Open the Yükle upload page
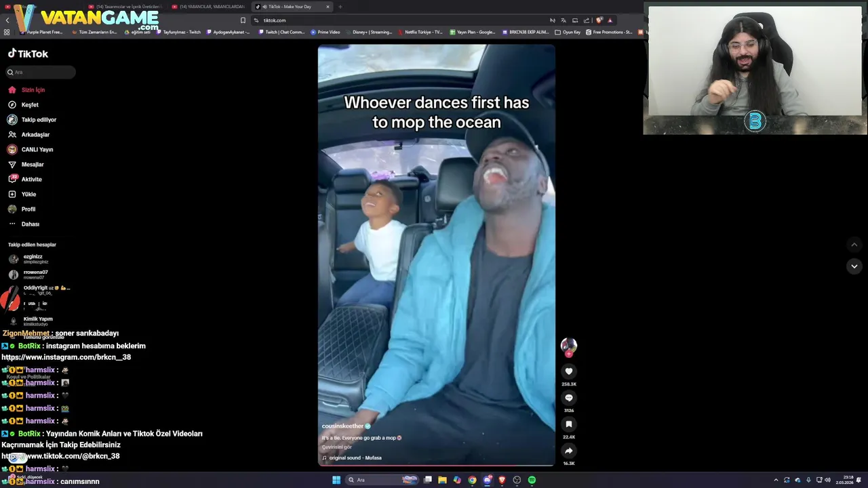Screen dimensions: 868x488 22,194
